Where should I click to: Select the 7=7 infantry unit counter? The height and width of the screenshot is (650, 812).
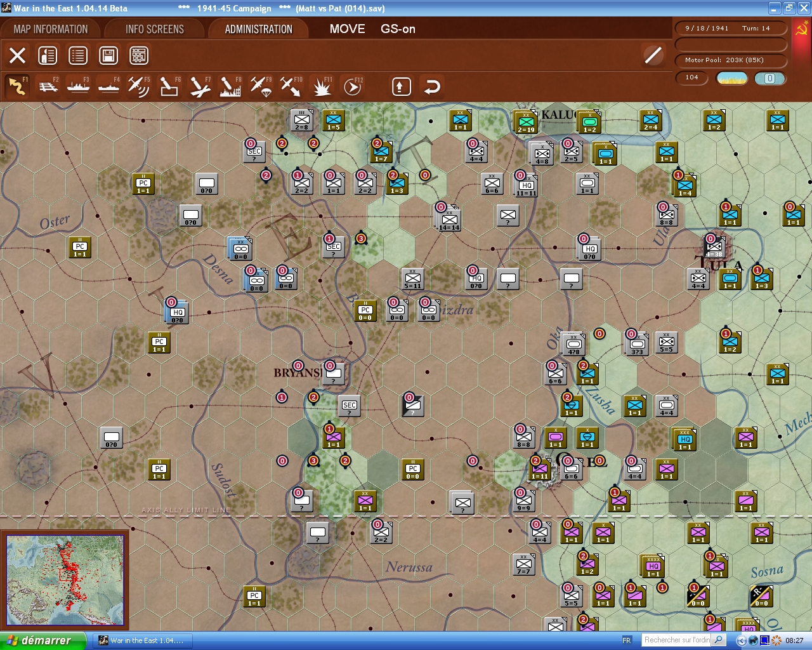(x=524, y=565)
